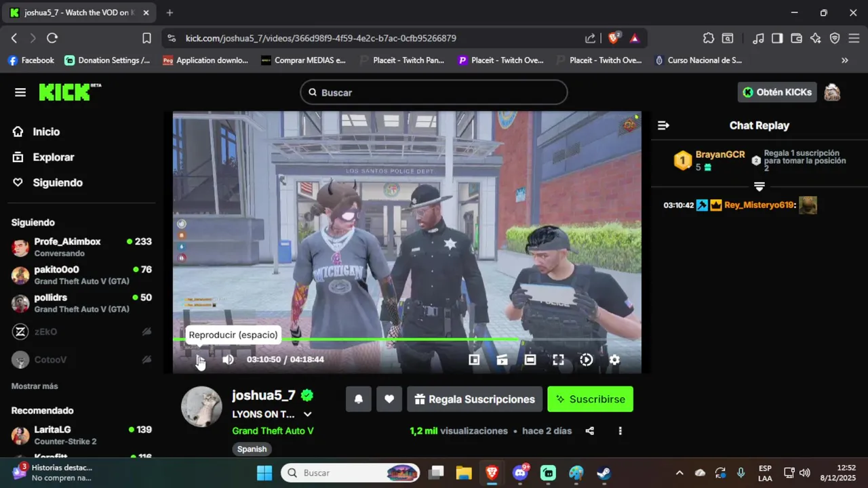Click joshua5_7 channel avatar
Viewport: 868px width, 488px height.
pyautogui.click(x=201, y=407)
